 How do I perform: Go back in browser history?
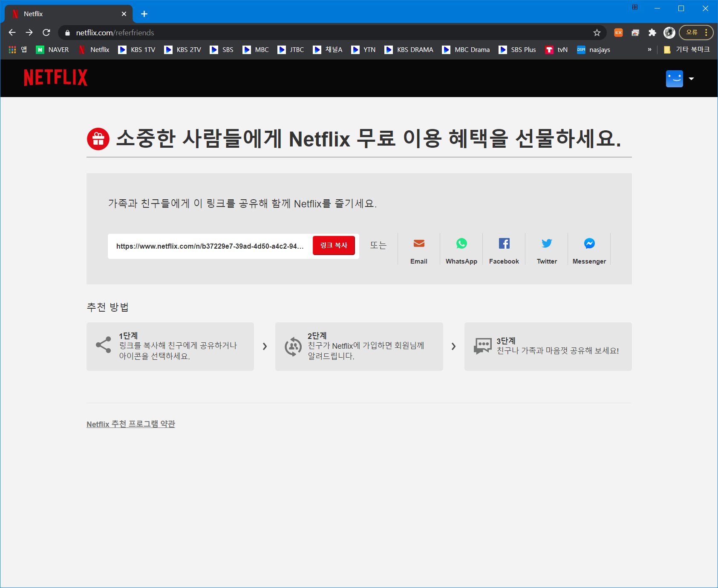coord(12,32)
